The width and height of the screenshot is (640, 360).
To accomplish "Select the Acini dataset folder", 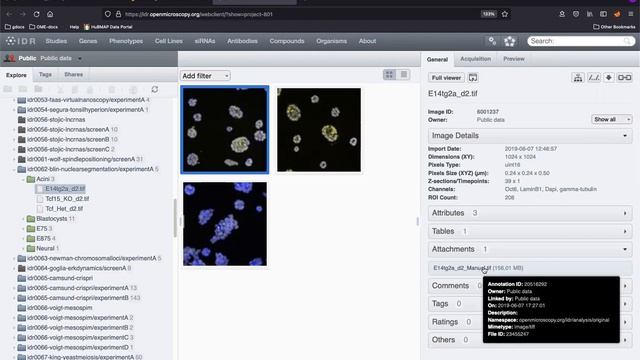I will tap(43, 179).
